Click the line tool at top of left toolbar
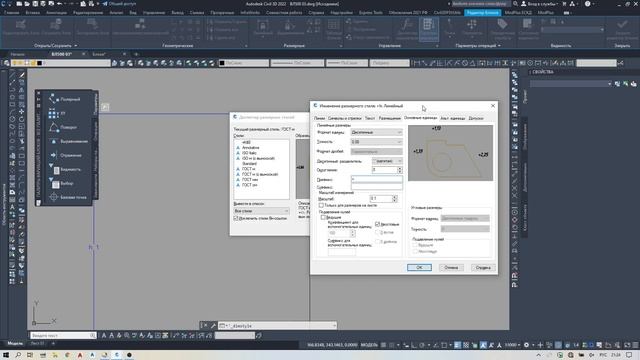This screenshot has width=640, height=360. 12,75
